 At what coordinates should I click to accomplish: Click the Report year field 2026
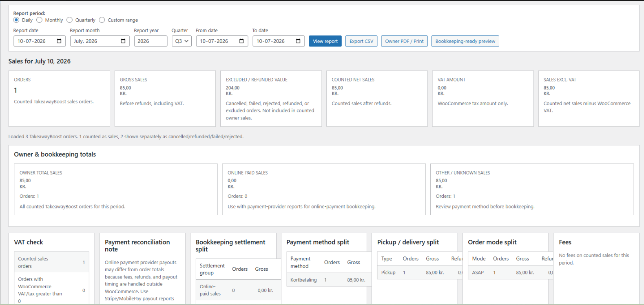150,41
